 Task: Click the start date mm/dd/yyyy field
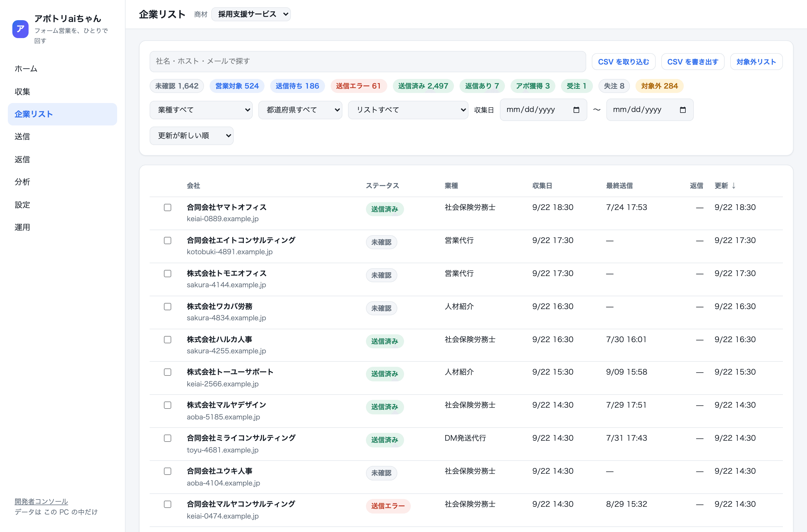click(x=543, y=110)
